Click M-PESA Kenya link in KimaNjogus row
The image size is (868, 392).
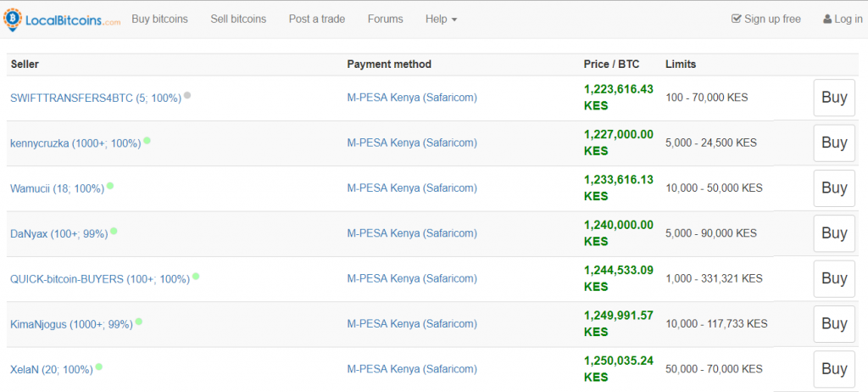(412, 324)
